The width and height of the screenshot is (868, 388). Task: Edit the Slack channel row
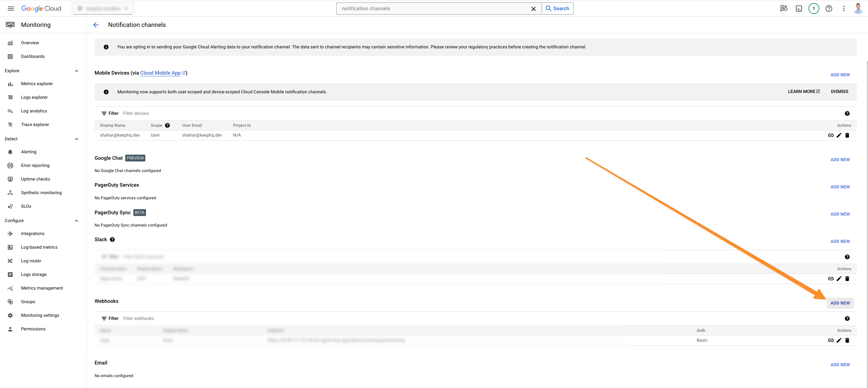pos(839,279)
